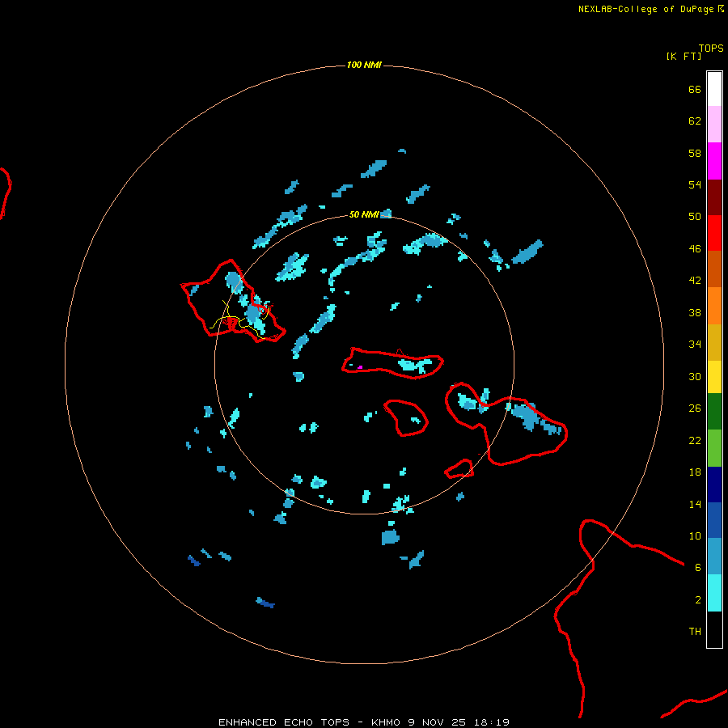Click the 9 NOV 25 date text
The width and height of the screenshot is (728, 728).
438,722
